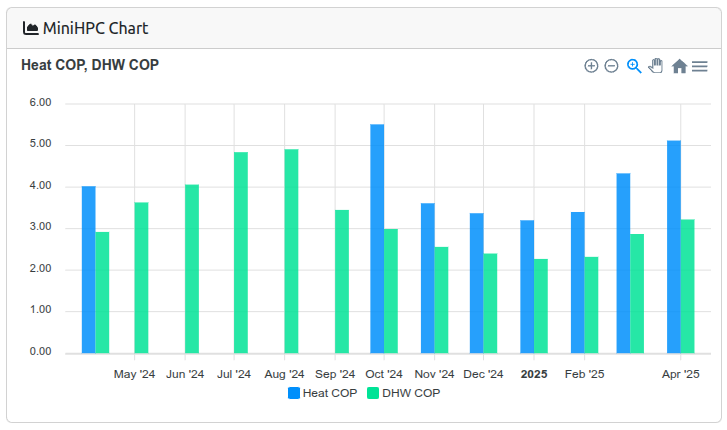The height and width of the screenshot is (430, 727).
Task: Toggle DHW COP series in legend
Action: [410, 393]
